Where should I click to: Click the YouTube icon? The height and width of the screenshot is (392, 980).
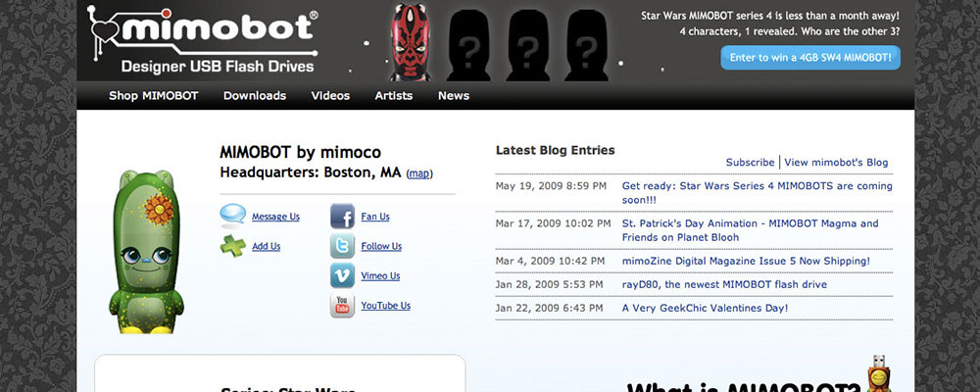click(x=342, y=305)
